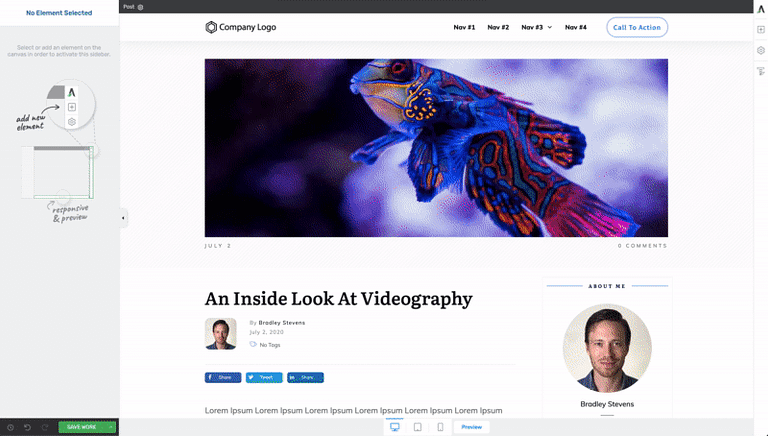768x436 pixels.
Task: Click the Nav #1 menu item
Action: coord(464,27)
